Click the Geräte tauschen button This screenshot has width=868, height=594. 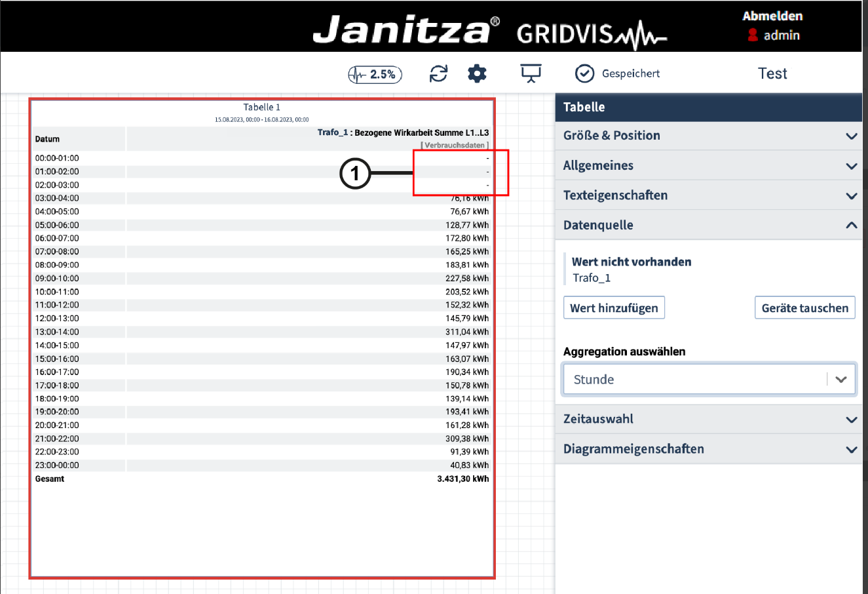coord(804,308)
